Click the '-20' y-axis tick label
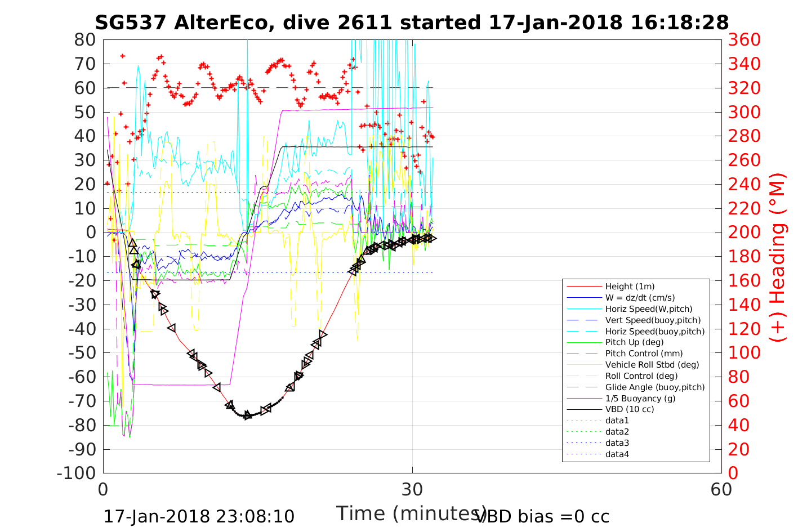 tap(82, 280)
